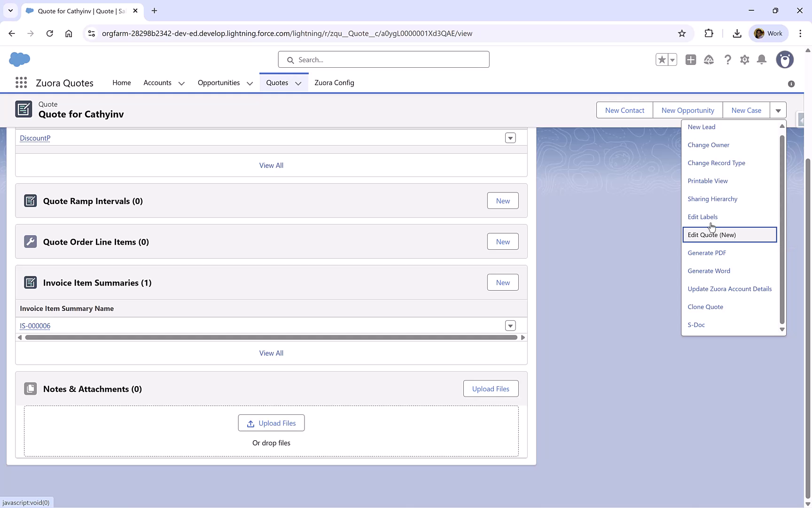Expand the Quotes tab chevron

[x=298, y=83]
